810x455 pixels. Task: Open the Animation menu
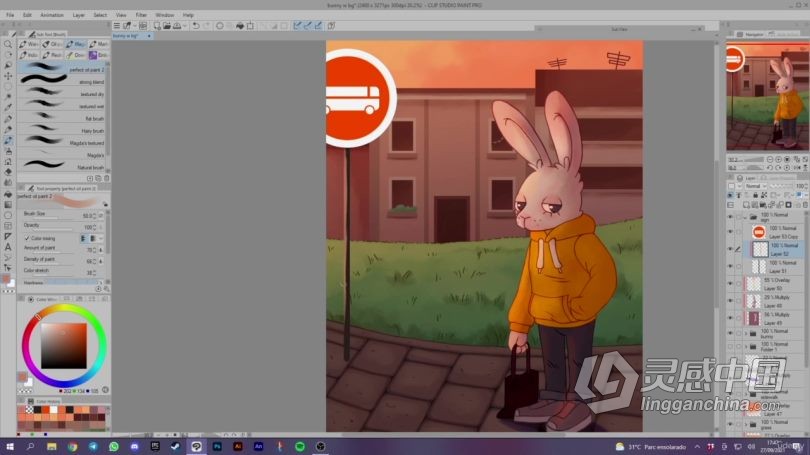click(52, 15)
